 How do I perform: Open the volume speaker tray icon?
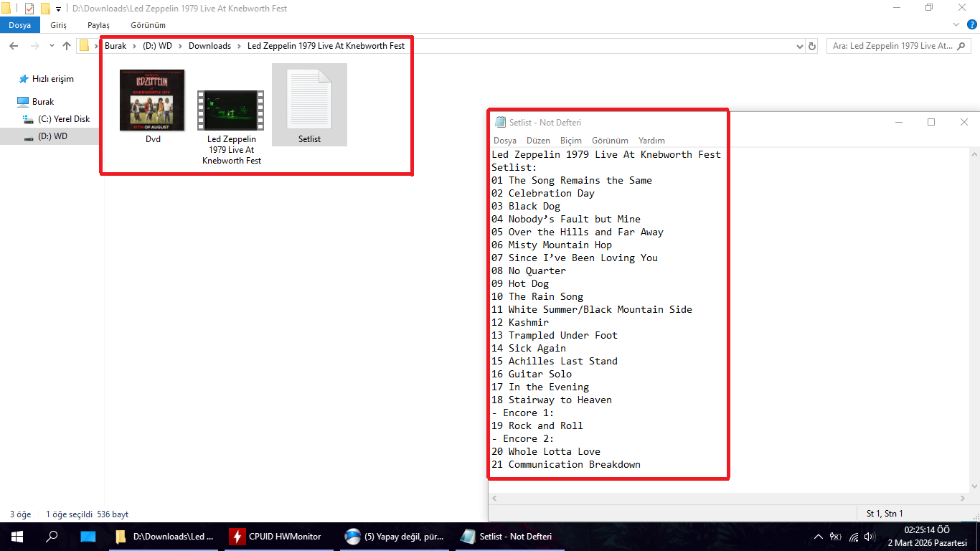(x=870, y=537)
